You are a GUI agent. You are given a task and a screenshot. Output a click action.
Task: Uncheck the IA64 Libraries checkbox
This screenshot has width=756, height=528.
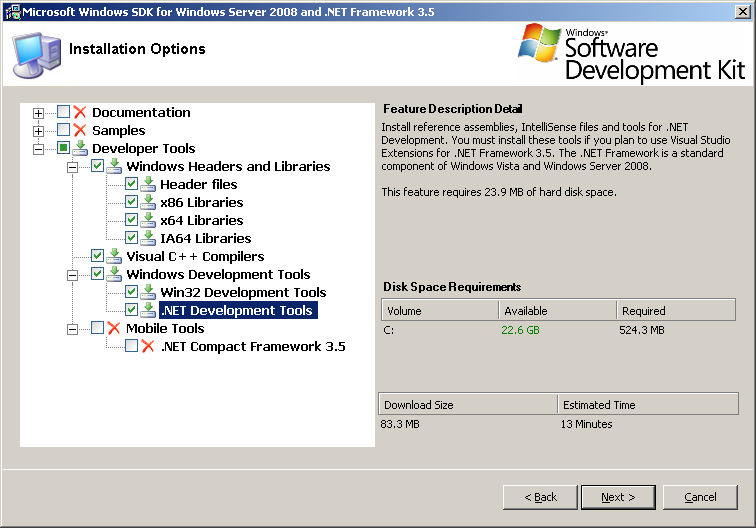tap(131, 238)
